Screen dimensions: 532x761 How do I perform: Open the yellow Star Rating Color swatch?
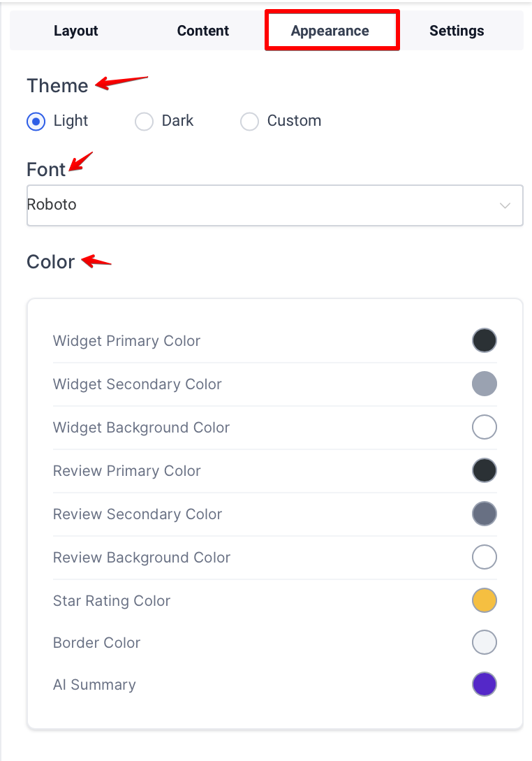pos(485,600)
